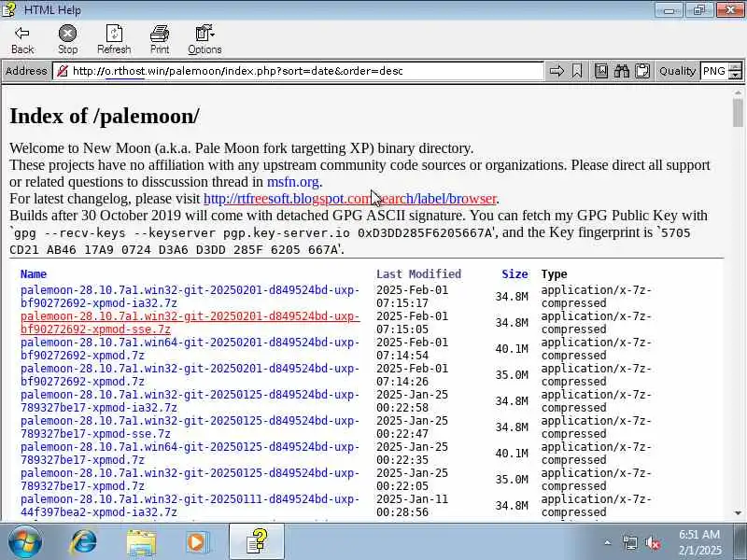Click the 35.0M size in the 07:14:26 row
Viewport: 747px width, 560px height.
tap(511, 375)
